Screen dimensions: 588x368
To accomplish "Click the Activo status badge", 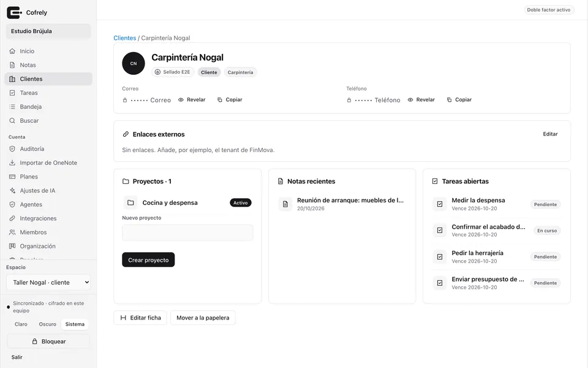I will pos(240,203).
